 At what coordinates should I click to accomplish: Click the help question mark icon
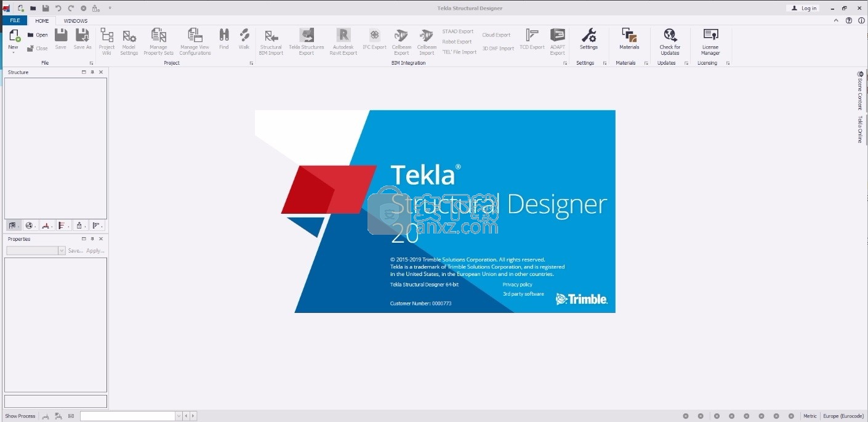click(x=849, y=20)
